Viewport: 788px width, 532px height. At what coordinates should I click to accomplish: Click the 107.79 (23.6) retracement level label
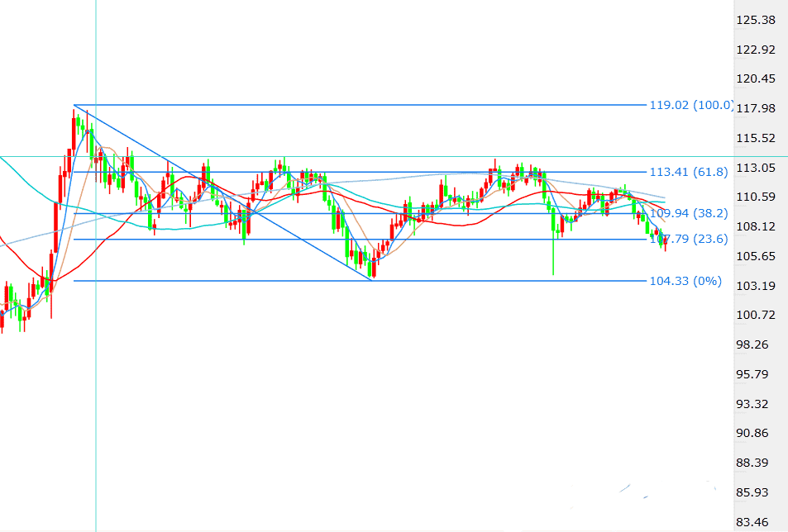(688, 240)
